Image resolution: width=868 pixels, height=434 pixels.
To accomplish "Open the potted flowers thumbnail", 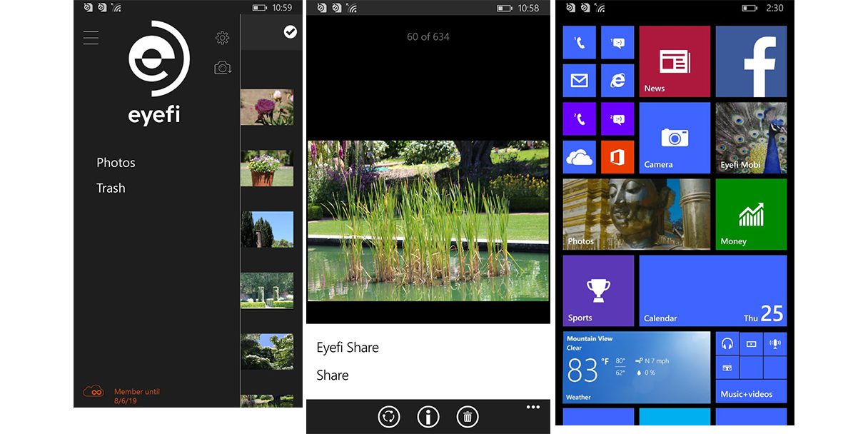I will point(267,168).
